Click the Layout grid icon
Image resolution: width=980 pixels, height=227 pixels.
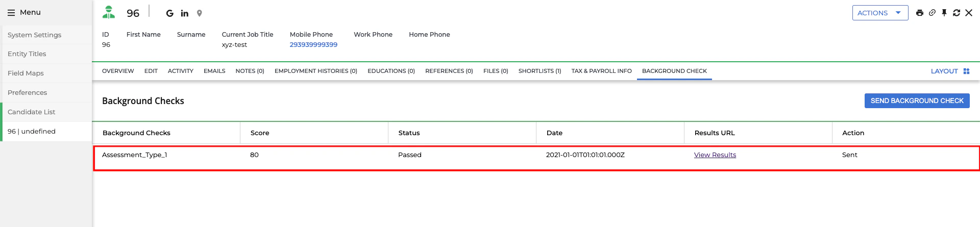pyautogui.click(x=966, y=71)
